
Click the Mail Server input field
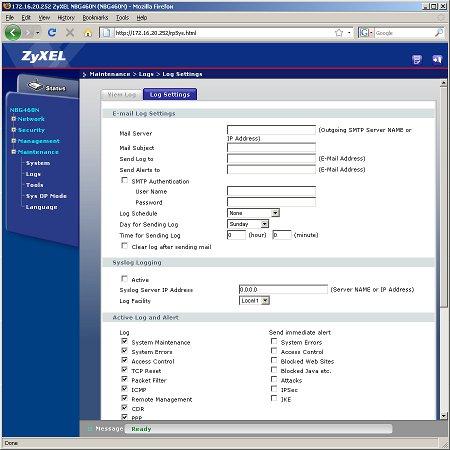pos(271,130)
